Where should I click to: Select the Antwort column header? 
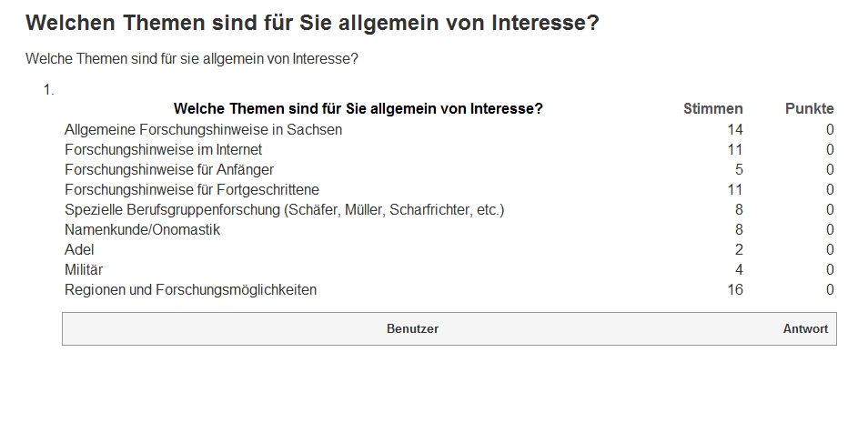tap(805, 329)
